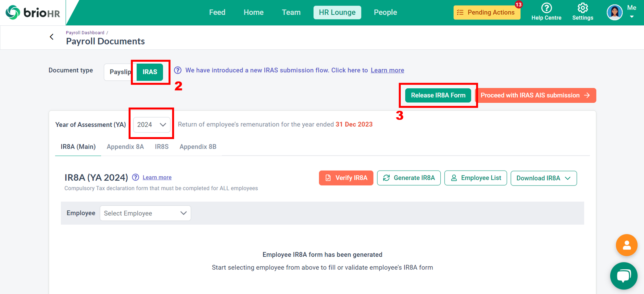This screenshot has width=644, height=294.
Task: Open the Year of Assessment 2024 dropdown
Action: pyautogui.click(x=152, y=124)
